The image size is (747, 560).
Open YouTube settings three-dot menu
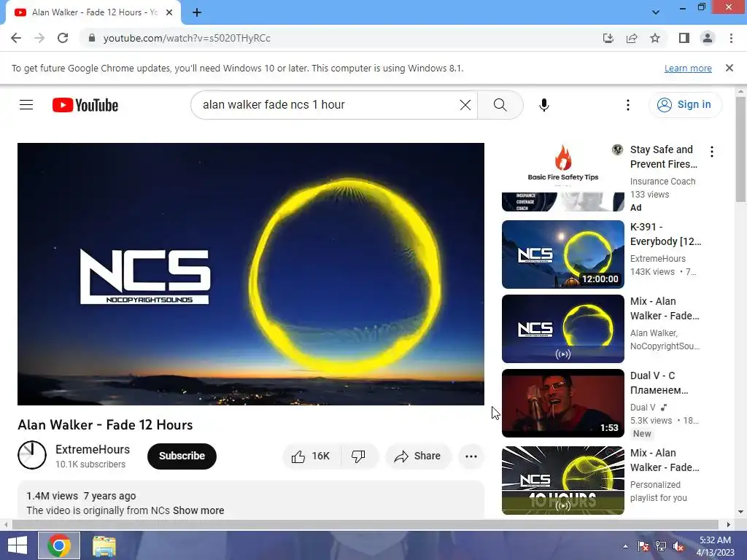coord(628,105)
